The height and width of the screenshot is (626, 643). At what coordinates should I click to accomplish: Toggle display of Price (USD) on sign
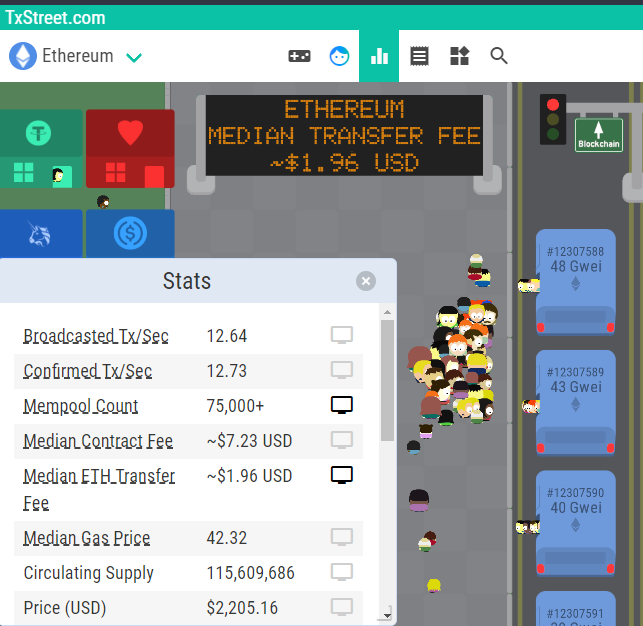(x=342, y=608)
